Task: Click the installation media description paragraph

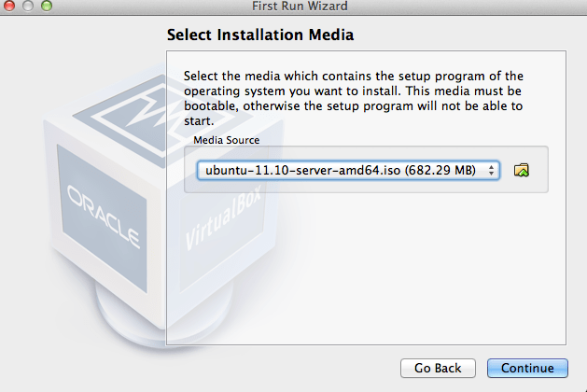Action: coord(353,97)
